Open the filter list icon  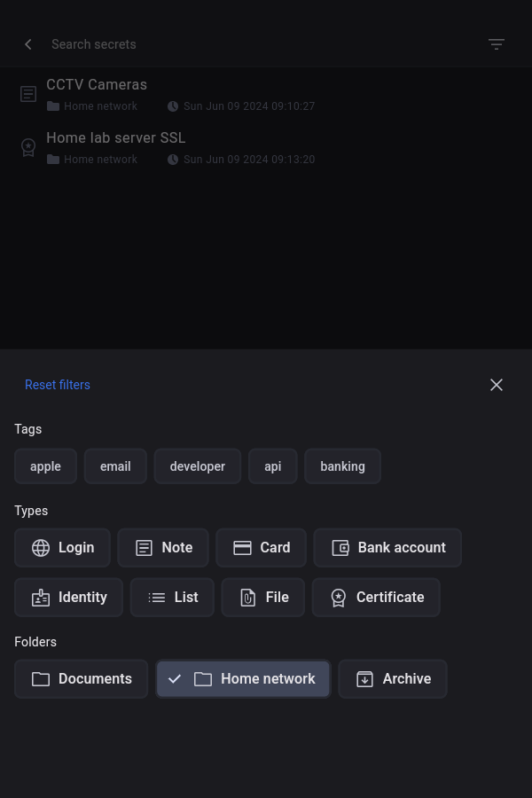tap(497, 44)
